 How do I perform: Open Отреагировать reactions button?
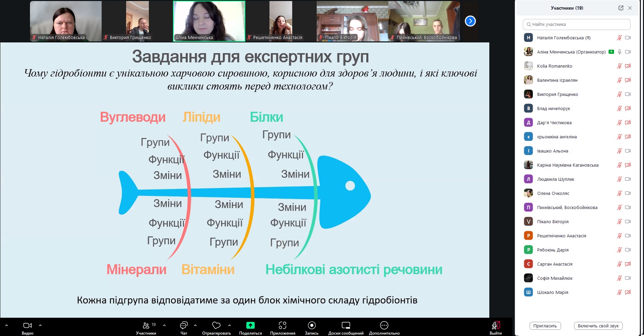(216, 328)
